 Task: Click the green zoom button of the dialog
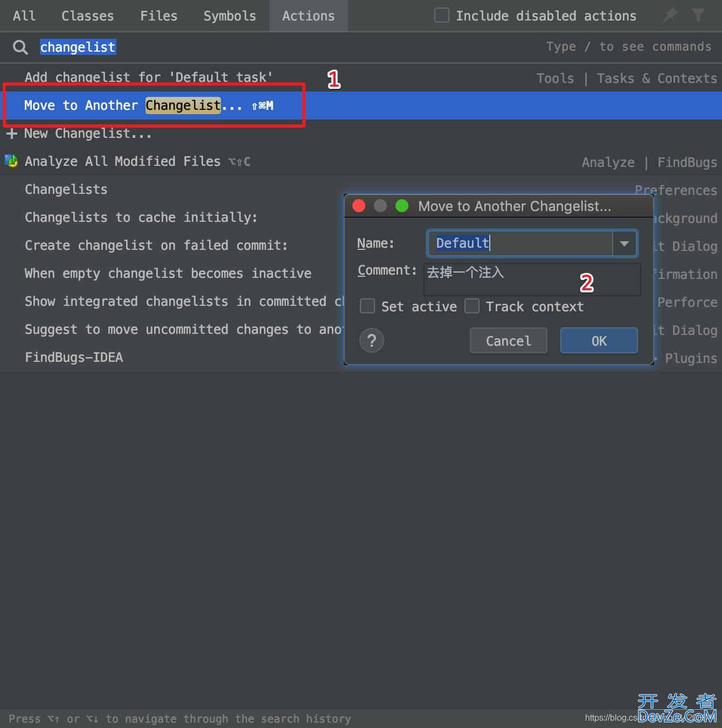pyautogui.click(x=402, y=206)
